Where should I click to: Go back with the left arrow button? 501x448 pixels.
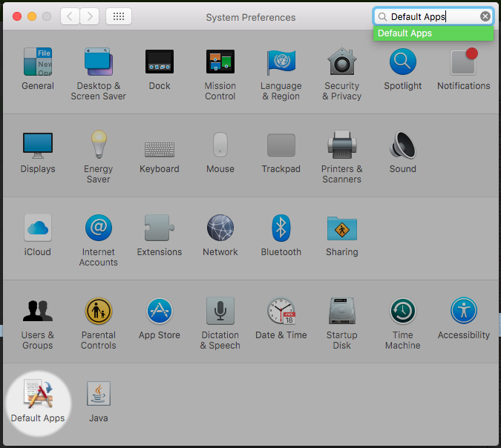coord(70,16)
